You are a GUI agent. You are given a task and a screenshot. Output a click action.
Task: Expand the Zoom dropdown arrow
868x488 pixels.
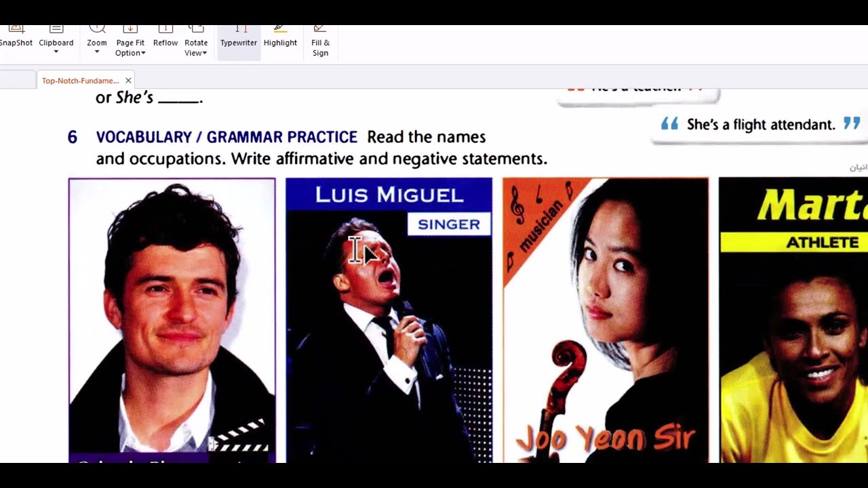point(97,52)
